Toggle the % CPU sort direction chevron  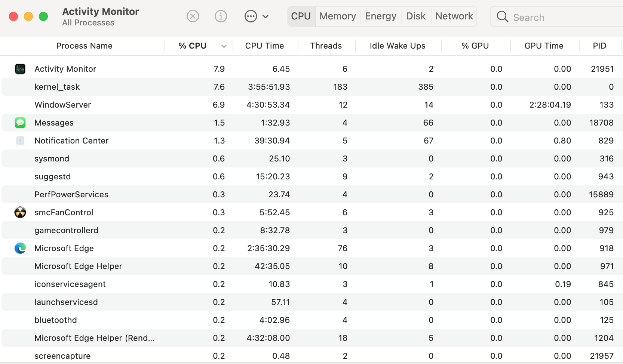tap(224, 46)
